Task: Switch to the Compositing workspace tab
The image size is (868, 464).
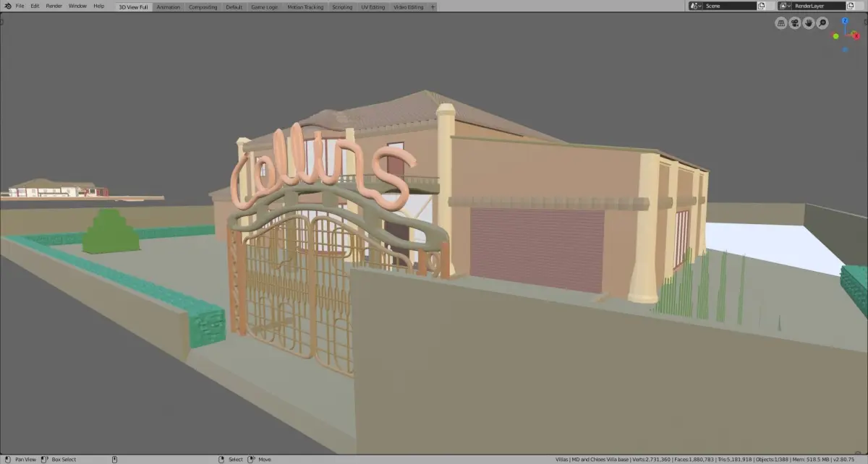Action: coord(203,7)
